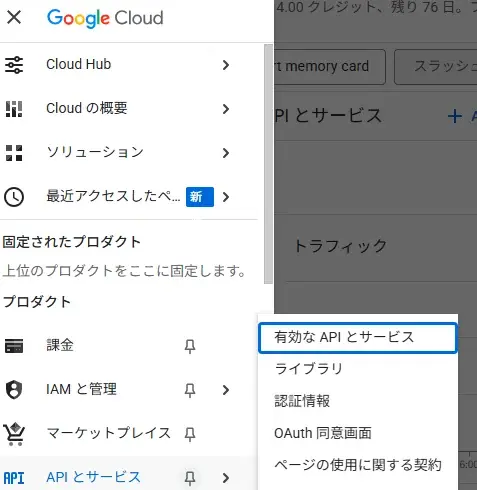Close the navigation menu with X
Image resolution: width=477 pixels, height=490 pixels.
tap(14, 17)
